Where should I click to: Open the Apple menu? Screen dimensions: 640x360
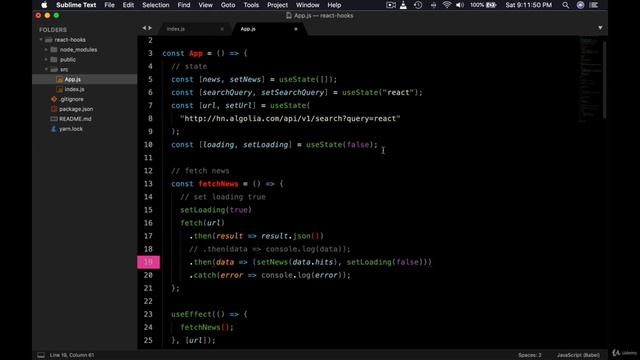point(44,5)
